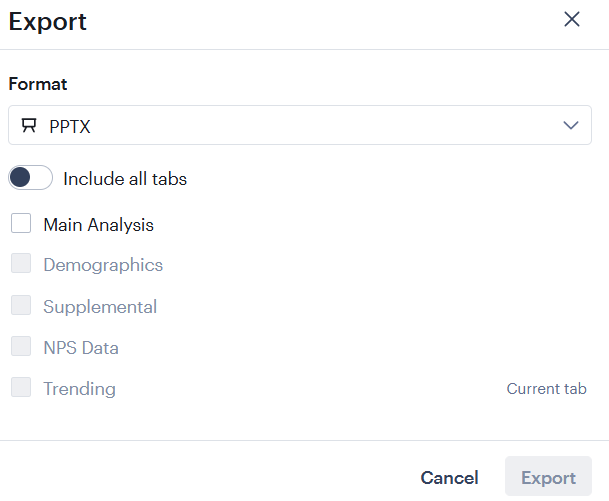Screen dimensions: 609x501
Task: Click the PPTX text in the format field
Action: [x=70, y=126]
